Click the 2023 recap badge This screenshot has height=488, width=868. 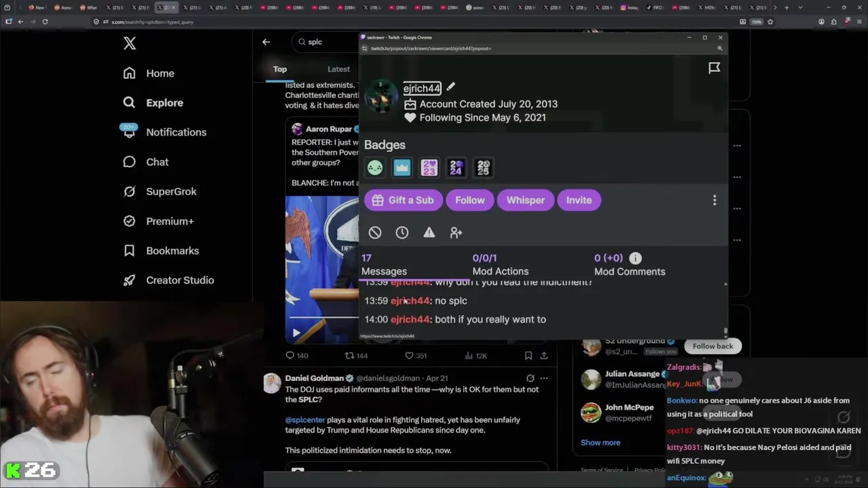pos(429,167)
